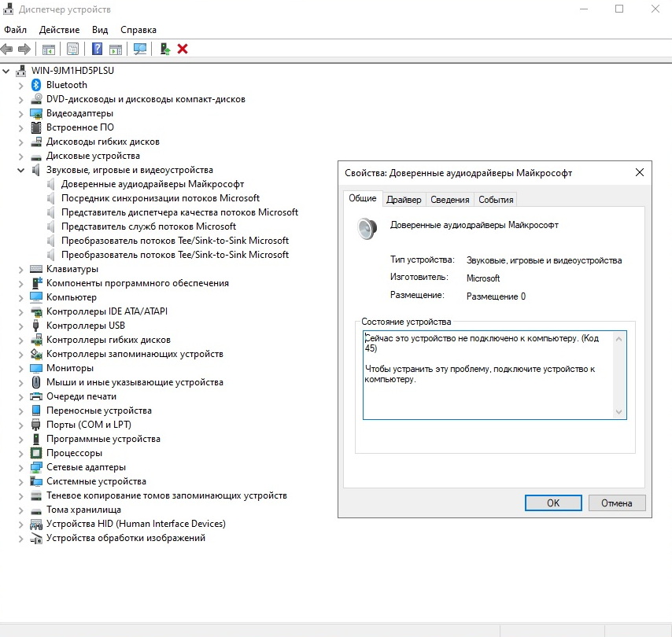Click the Очереди печати printer icon
672x637 pixels.
pyautogui.click(x=36, y=396)
